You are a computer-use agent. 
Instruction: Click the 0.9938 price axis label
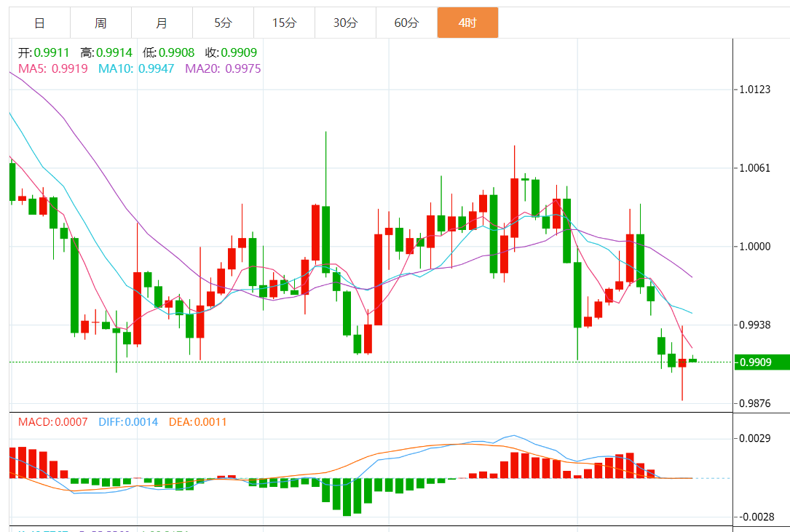pyautogui.click(x=755, y=325)
